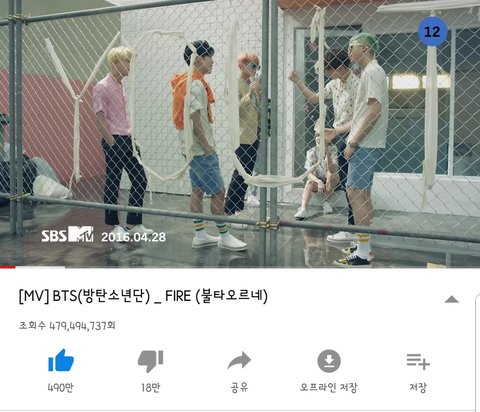Click the 2016.04.28 date overlay
This screenshot has width=480, height=412.
133,237
